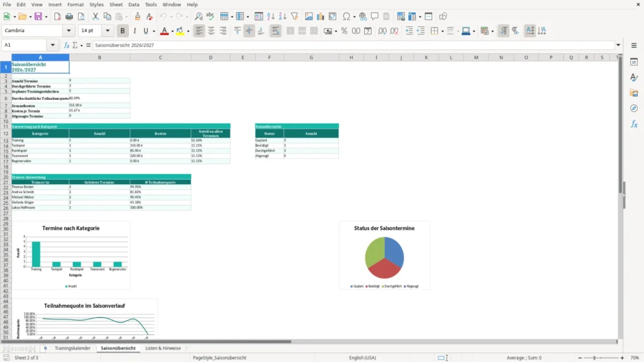The image size is (644, 362).
Task: Open the Conditional Formatting dropdown arrow
Action: pyautogui.click(x=492, y=31)
